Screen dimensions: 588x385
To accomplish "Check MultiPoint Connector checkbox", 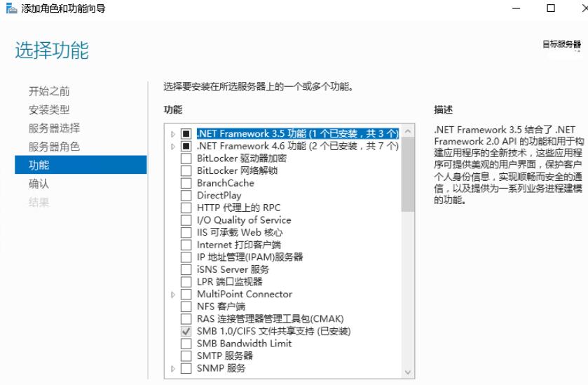I will (186, 295).
